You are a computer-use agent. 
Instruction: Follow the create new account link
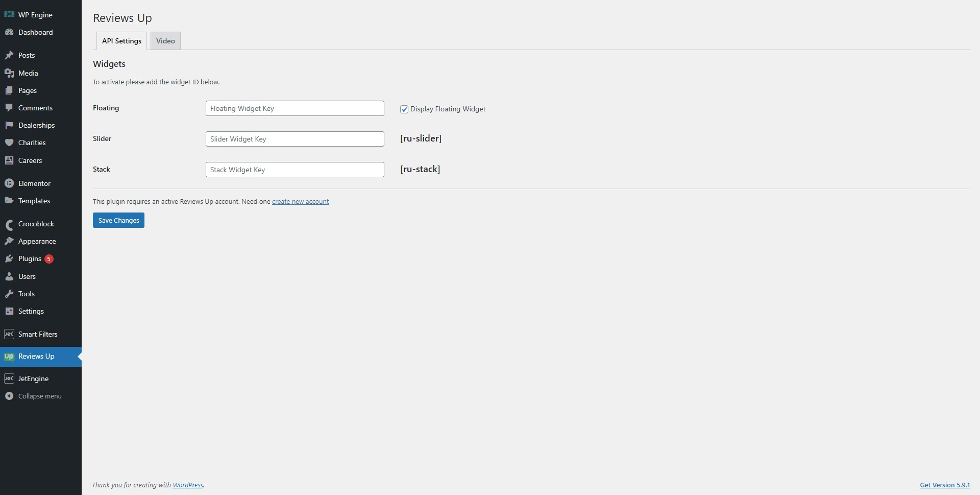(x=300, y=202)
